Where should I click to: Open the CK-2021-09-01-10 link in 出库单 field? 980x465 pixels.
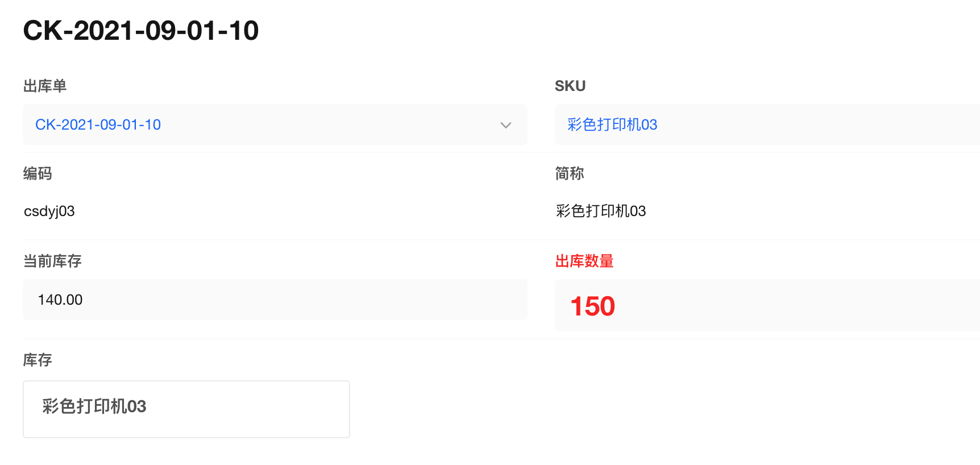[98, 124]
